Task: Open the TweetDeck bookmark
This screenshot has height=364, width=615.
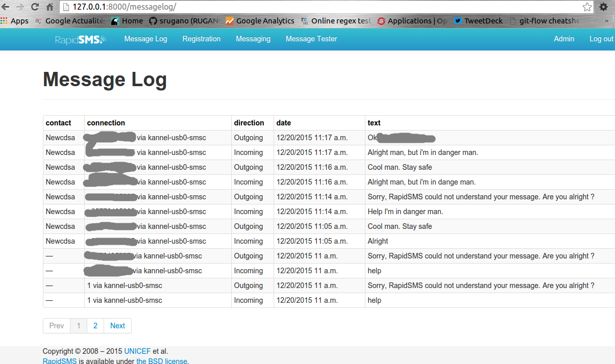Action: coord(478,21)
